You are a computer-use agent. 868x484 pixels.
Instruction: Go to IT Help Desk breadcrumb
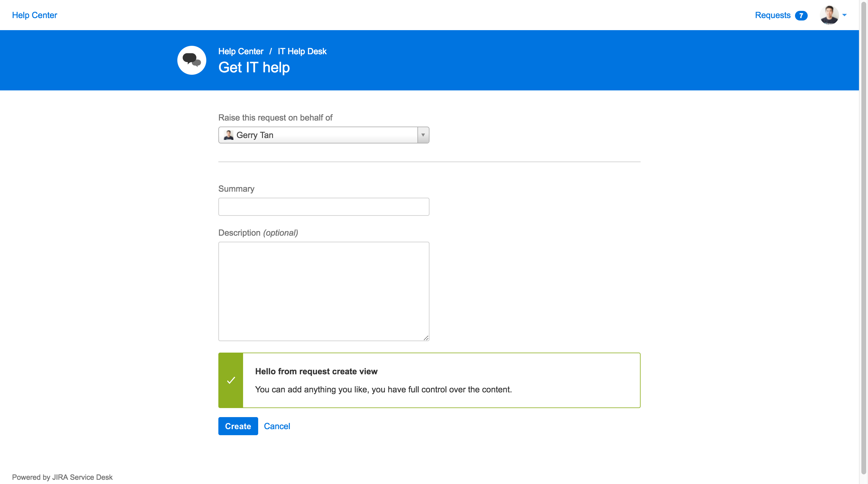coord(302,51)
